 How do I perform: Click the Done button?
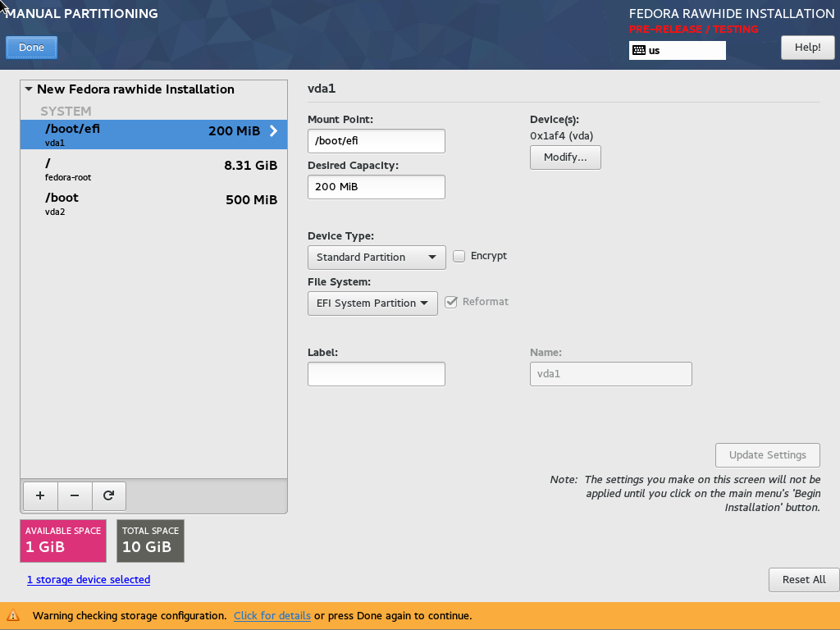tap(32, 48)
